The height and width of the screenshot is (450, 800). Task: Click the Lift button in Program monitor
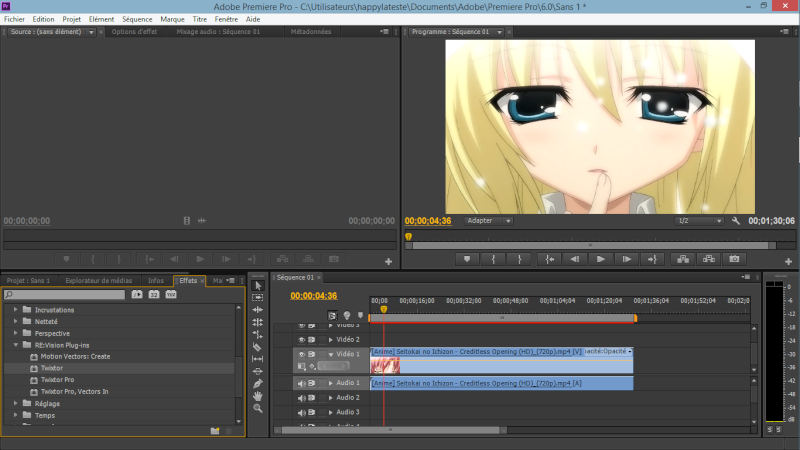pos(683,259)
